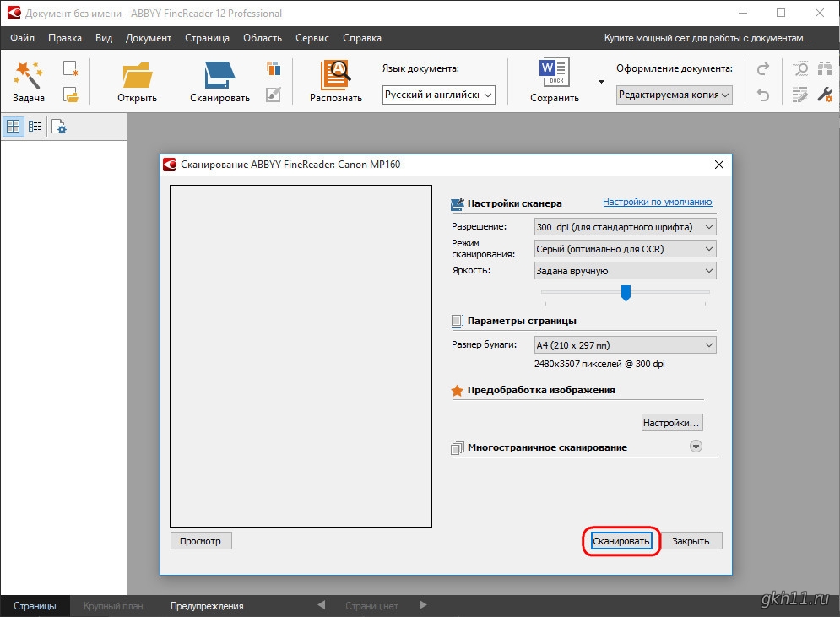
Task: Open the Режим сканирования dropdown
Action: (x=625, y=249)
